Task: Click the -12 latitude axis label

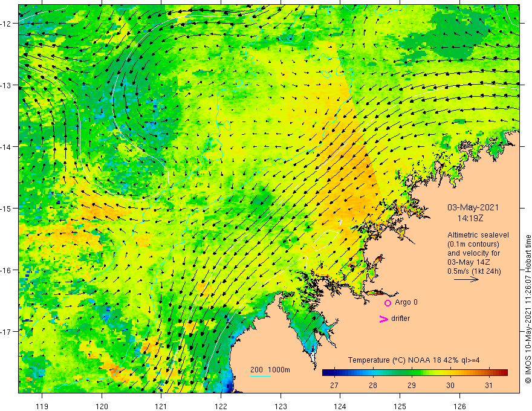Action: [7, 24]
